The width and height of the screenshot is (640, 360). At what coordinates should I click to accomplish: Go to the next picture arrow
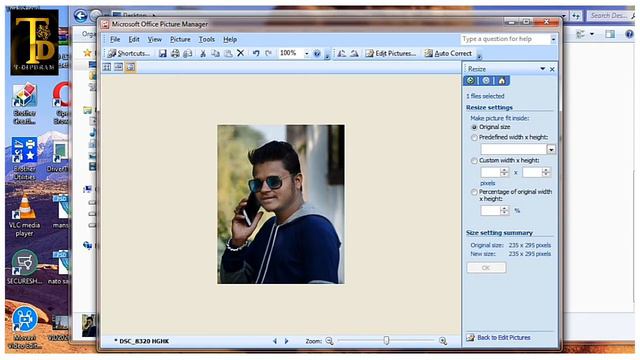(x=287, y=341)
